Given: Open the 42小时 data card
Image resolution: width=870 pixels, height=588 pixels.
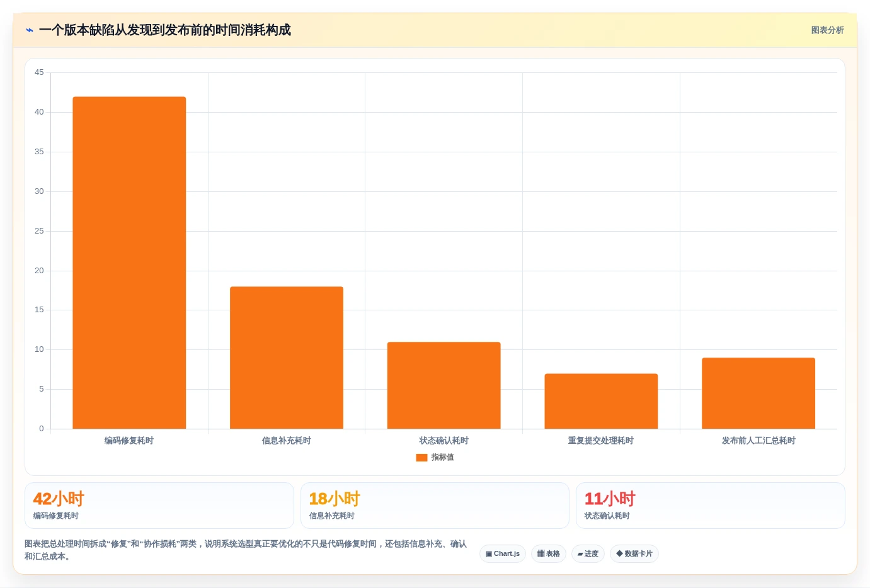Looking at the screenshot, I should point(159,506).
